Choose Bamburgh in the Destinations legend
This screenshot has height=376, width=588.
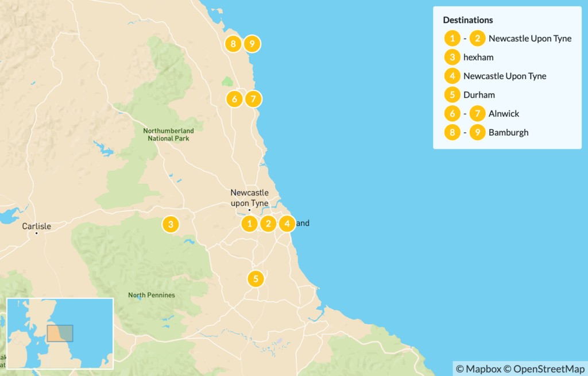click(x=508, y=132)
